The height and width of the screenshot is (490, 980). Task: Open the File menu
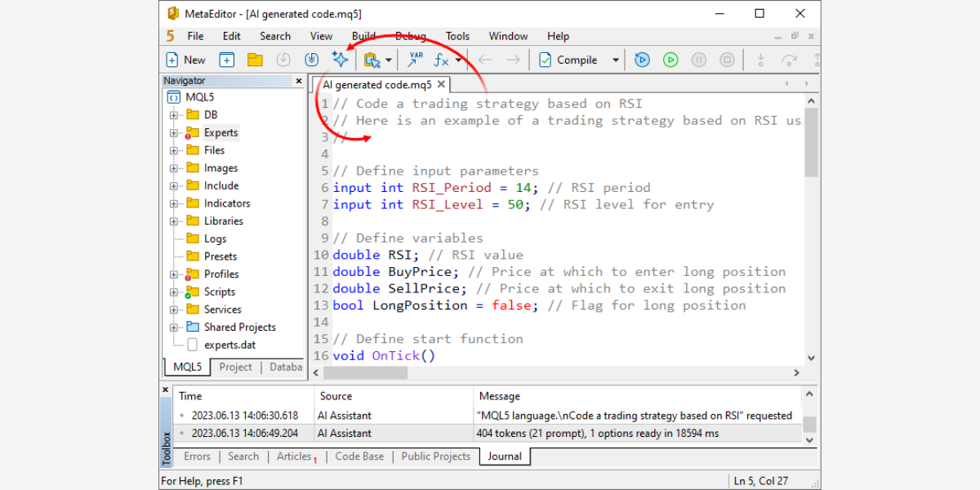(195, 36)
